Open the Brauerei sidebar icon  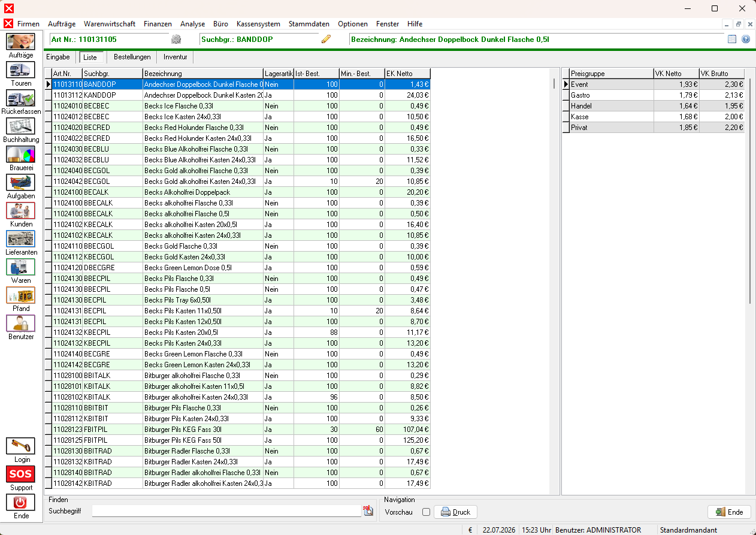[x=21, y=154]
